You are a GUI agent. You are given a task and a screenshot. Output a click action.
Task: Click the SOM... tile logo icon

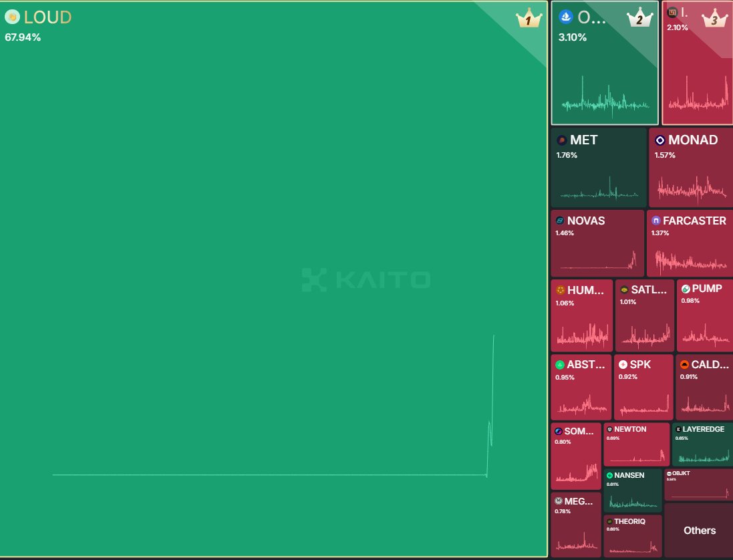(558, 431)
